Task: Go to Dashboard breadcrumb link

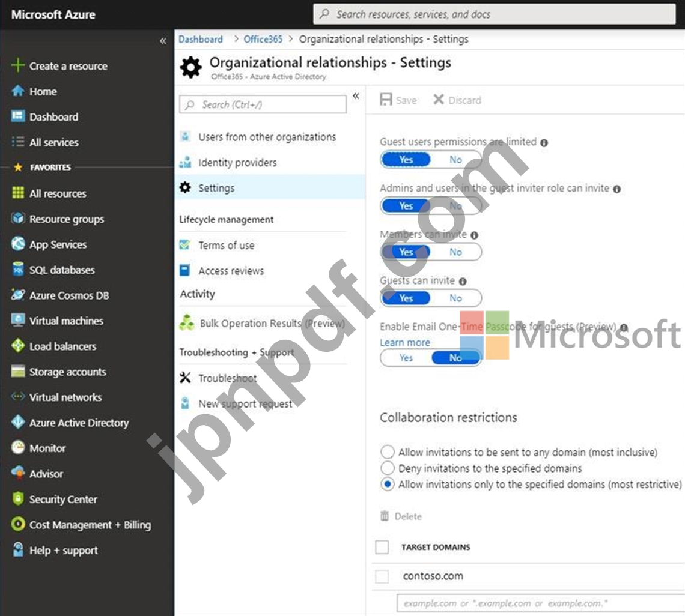Action: coord(201,39)
